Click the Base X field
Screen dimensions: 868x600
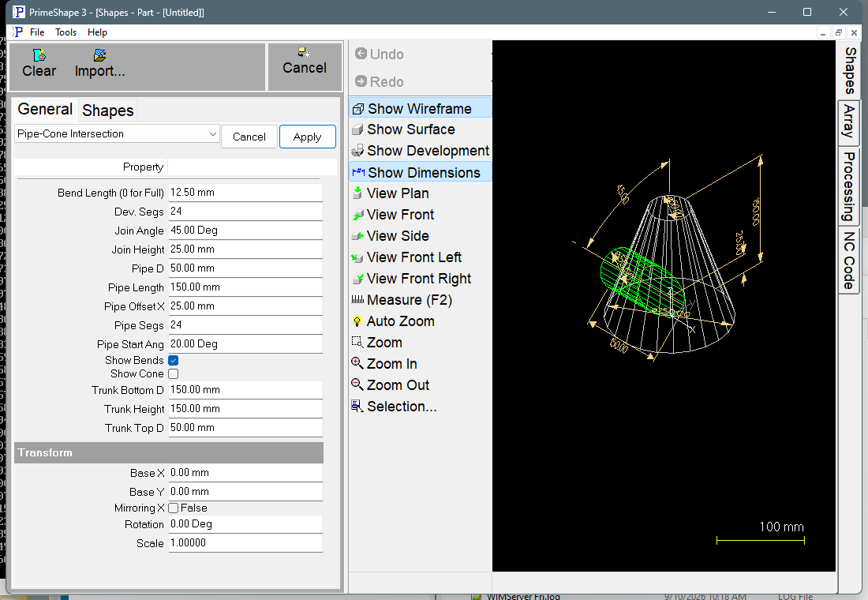click(245, 473)
